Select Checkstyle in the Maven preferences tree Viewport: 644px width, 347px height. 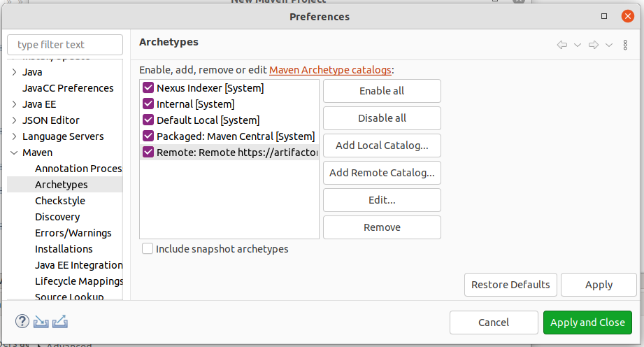point(60,201)
